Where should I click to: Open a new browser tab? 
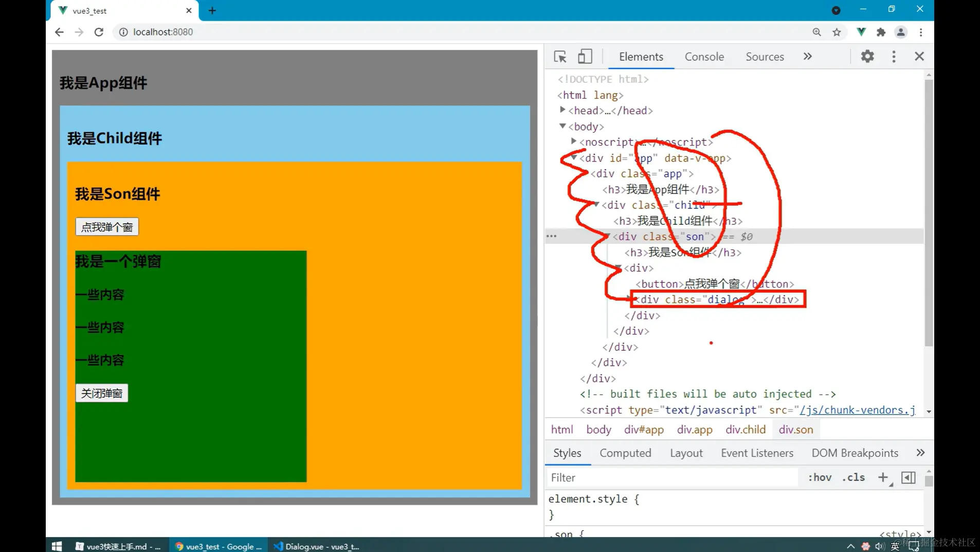(x=212, y=10)
